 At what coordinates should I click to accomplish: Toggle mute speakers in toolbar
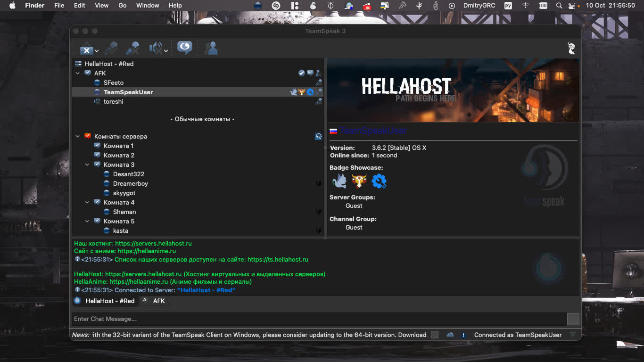(156, 48)
